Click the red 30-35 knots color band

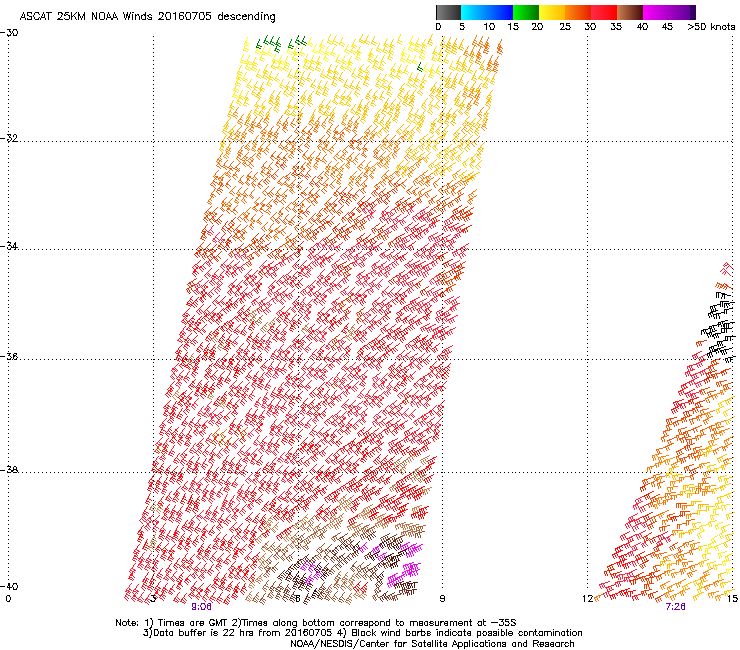click(x=604, y=12)
